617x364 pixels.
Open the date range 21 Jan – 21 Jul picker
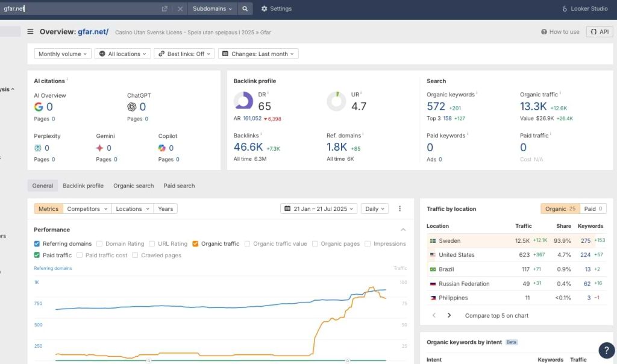click(x=319, y=209)
